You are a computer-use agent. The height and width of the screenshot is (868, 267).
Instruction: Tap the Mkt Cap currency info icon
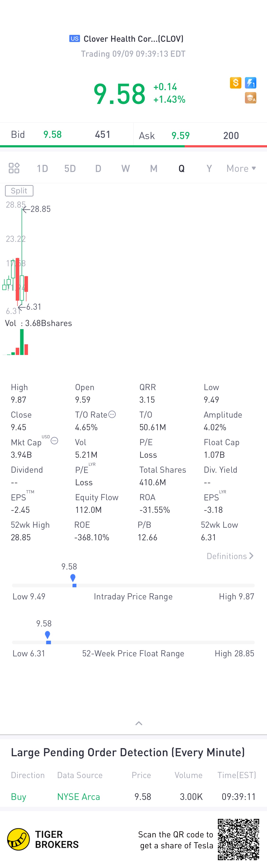click(54, 441)
